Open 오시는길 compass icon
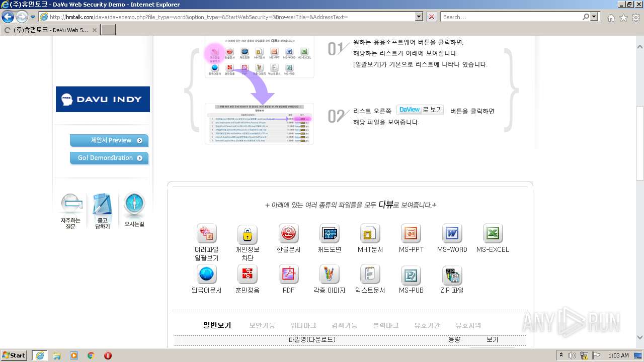 tap(134, 210)
